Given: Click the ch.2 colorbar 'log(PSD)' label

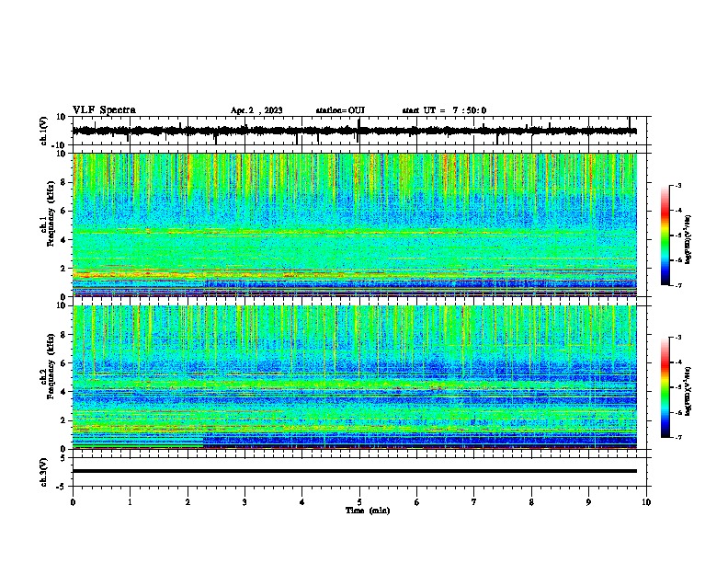Looking at the screenshot, I should point(688,391).
